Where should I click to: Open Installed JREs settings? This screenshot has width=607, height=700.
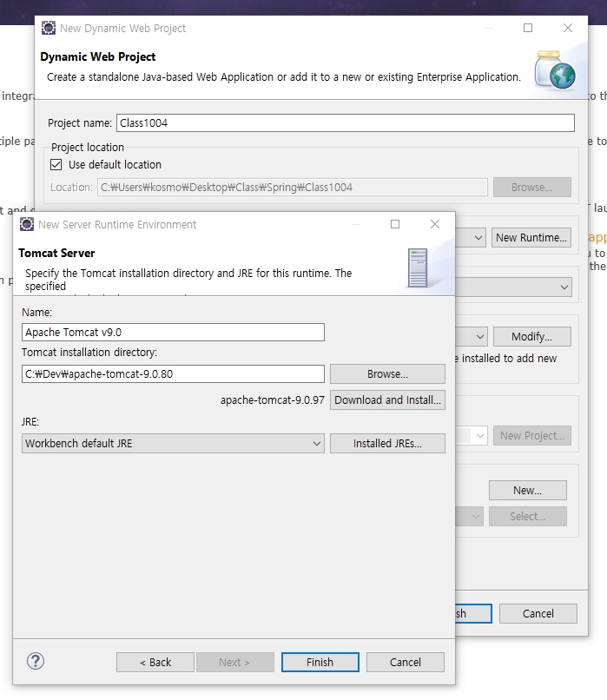coord(387,443)
